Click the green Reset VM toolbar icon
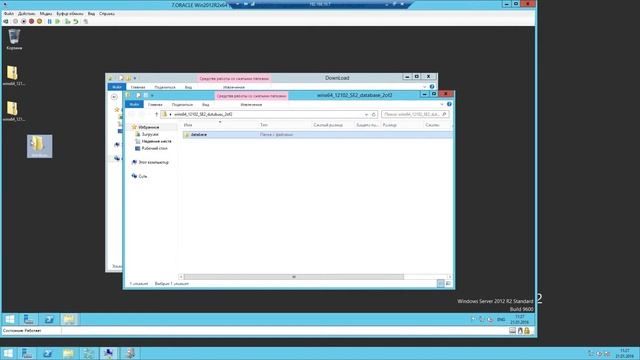The width and height of the screenshot is (640, 360). (58, 21)
